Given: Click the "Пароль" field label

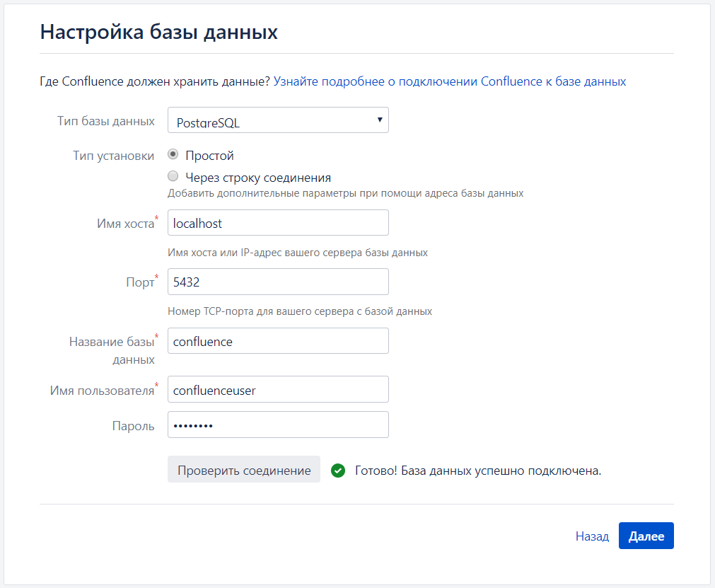Looking at the screenshot, I should tap(133, 426).
